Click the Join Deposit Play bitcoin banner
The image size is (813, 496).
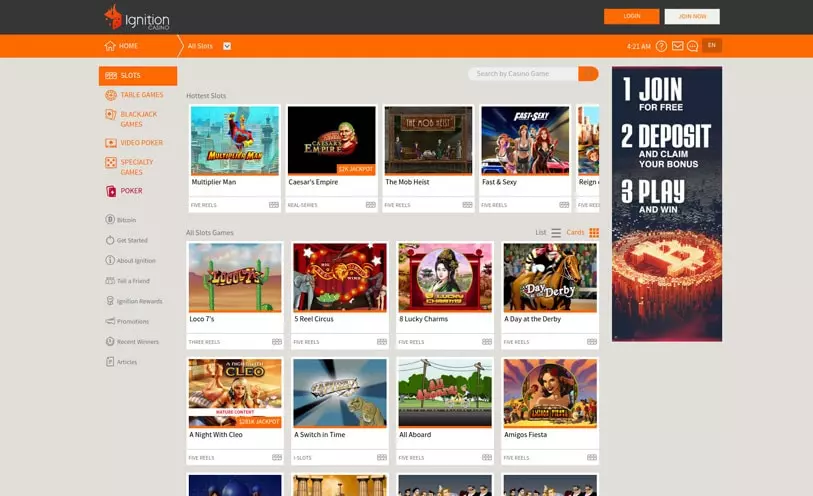pyautogui.click(x=667, y=204)
